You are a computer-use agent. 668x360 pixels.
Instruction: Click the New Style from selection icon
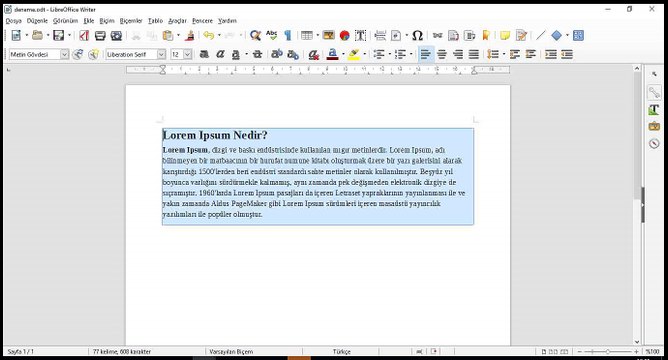93,54
